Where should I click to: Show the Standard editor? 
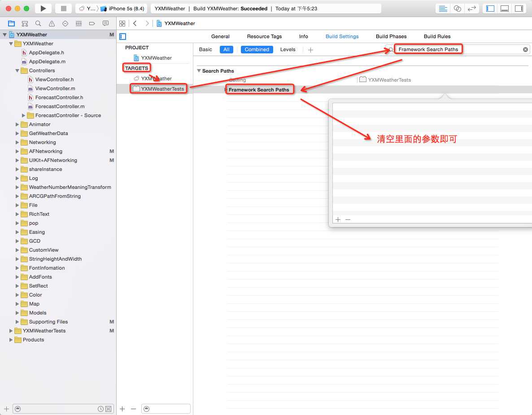click(443, 9)
